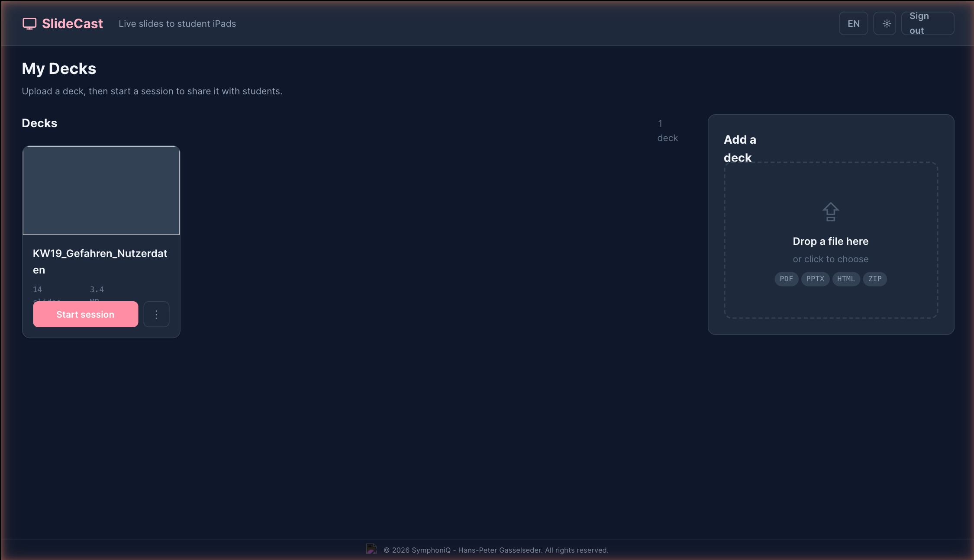The width and height of the screenshot is (974, 560).
Task: Choose a file via 'or click to choose'
Action: [830, 259]
